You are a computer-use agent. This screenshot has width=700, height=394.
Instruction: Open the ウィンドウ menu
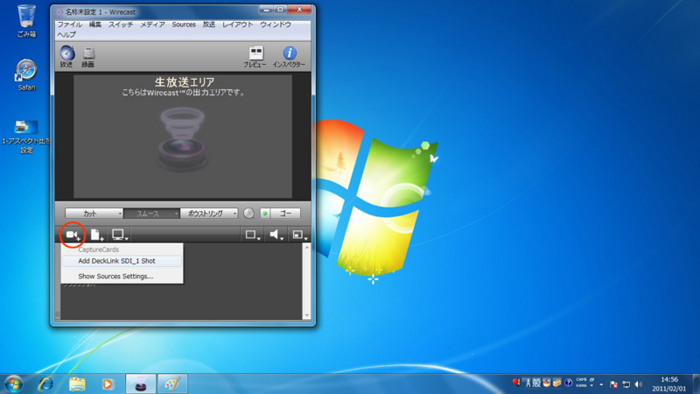275,25
